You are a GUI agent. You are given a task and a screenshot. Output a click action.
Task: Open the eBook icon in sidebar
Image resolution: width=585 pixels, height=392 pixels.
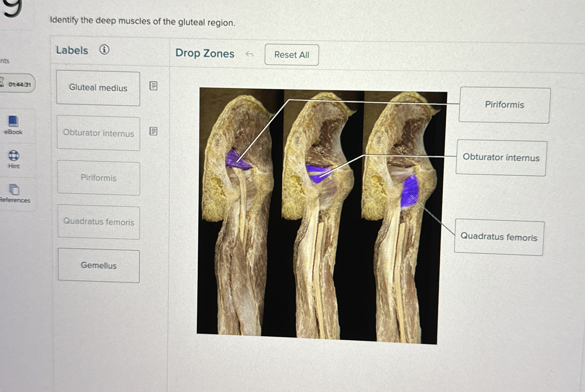coord(13,121)
